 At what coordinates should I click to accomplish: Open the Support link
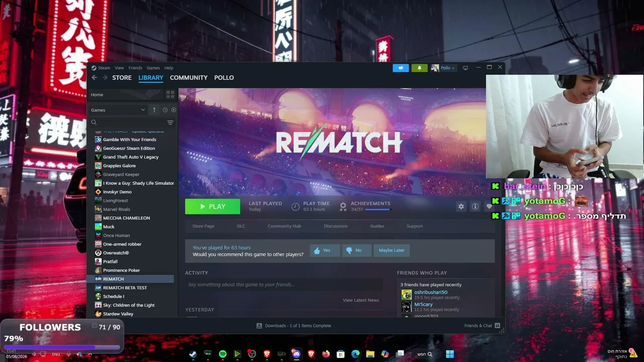coord(415,226)
